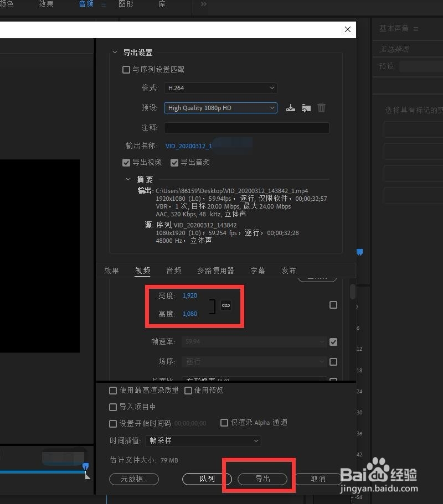Image resolution: width=443 pixels, height=504 pixels.
Task: Click the 基本声音 panel title
Action: 394,29
